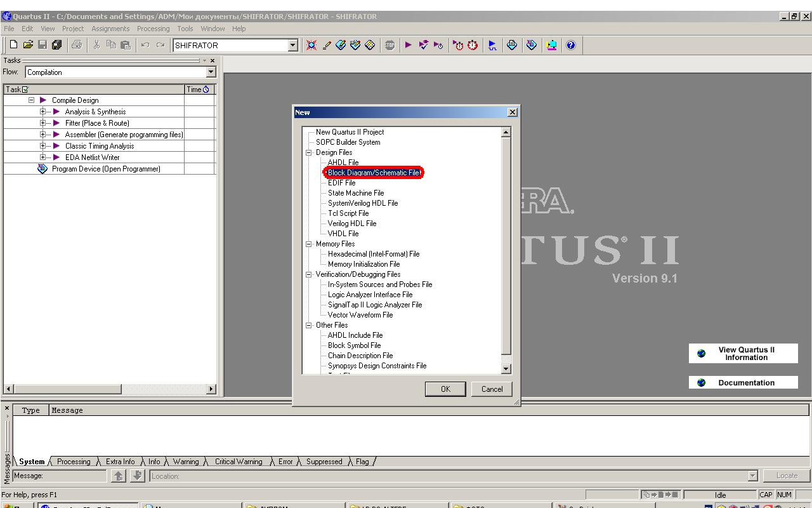Click the first red stopwatch timing icon
Viewport: 812px width, 508px height.
(458, 45)
